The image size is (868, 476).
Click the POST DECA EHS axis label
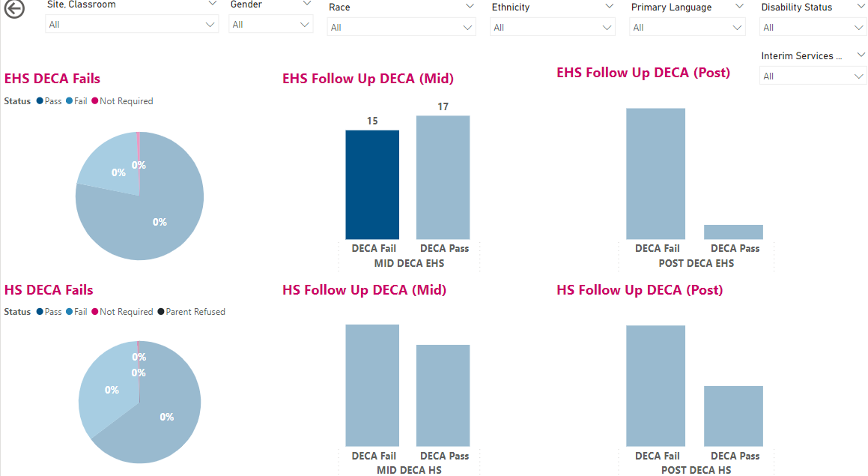696,263
